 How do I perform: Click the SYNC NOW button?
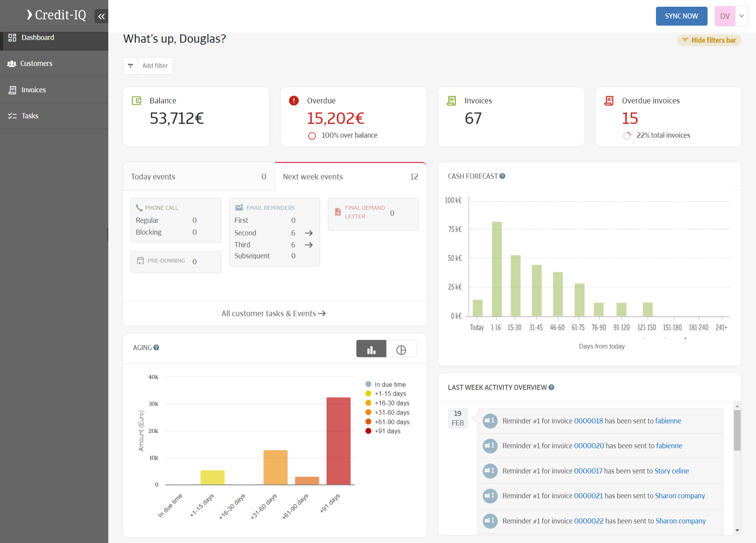(x=681, y=16)
